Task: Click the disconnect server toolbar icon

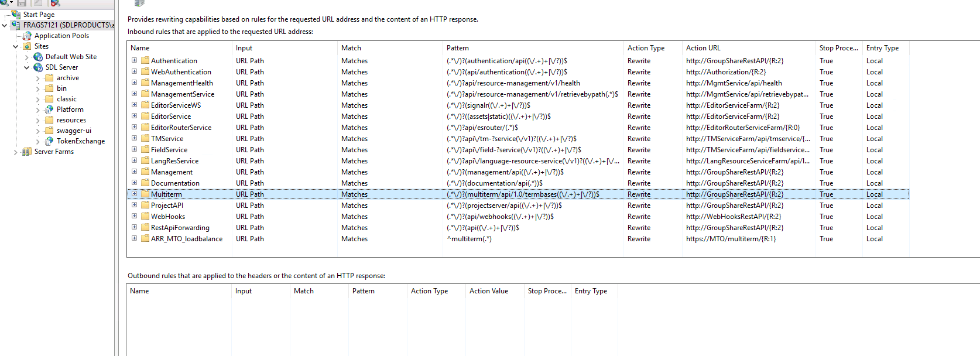Action: (x=55, y=3)
